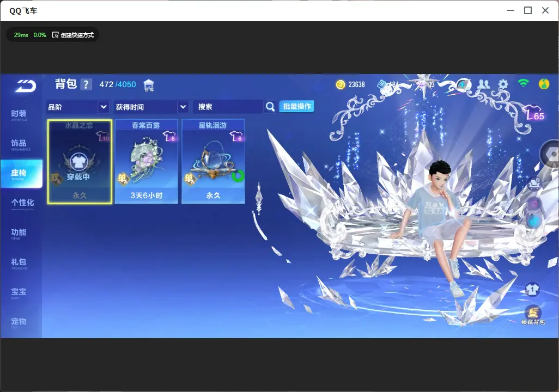Viewport: 559px width, 392px height.
Task: Click the 穿戴中 shirt icon on 水晶之恋
Action: (78, 162)
